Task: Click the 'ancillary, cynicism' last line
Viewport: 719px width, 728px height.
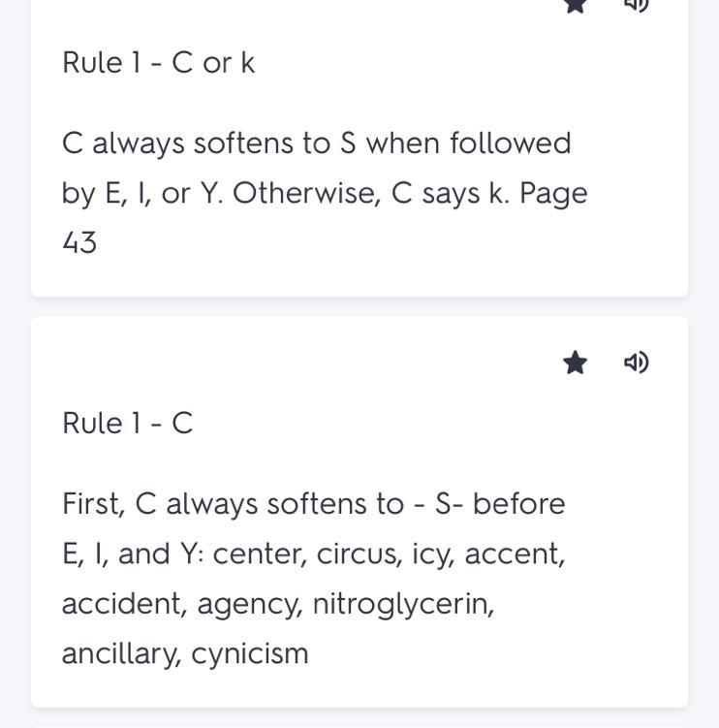Action: 184,653
